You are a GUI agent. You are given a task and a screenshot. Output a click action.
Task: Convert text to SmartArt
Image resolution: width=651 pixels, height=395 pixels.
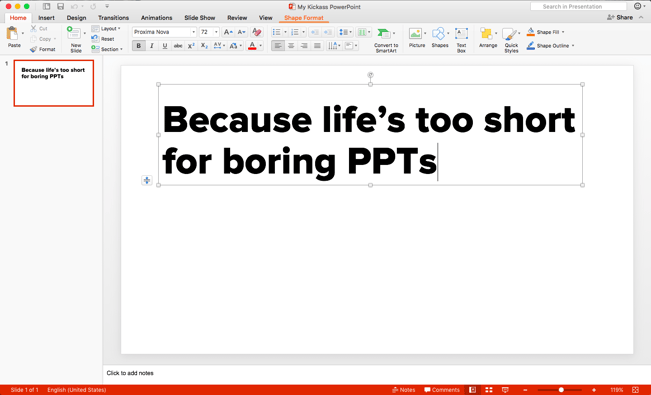pyautogui.click(x=386, y=39)
